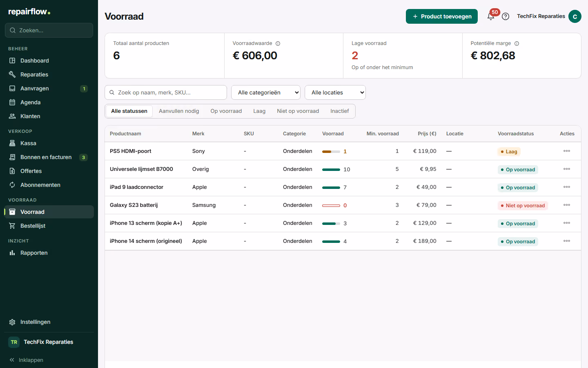Expand the Alle categorieën dropdown

click(266, 92)
